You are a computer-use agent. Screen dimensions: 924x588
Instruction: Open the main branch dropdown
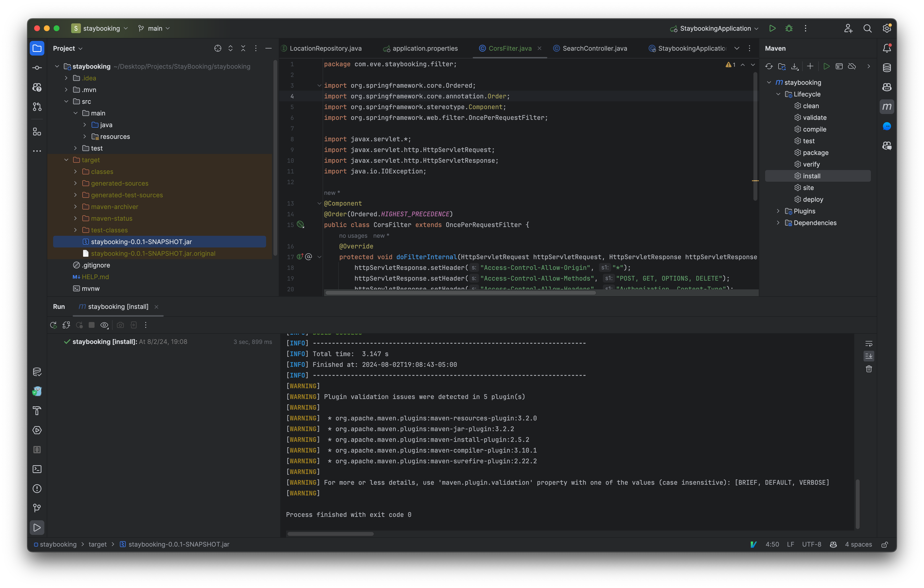coord(154,28)
